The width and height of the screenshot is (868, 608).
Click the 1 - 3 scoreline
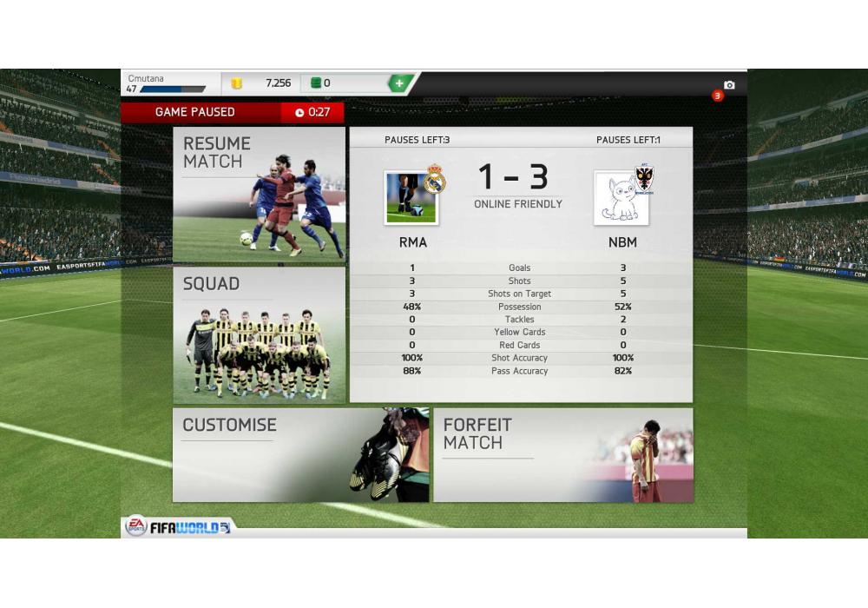click(x=513, y=177)
